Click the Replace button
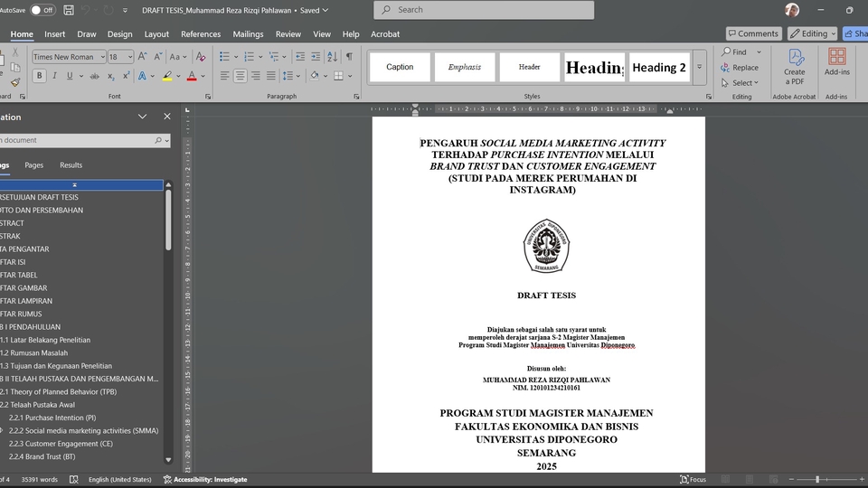868x488 pixels. coord(740,68)
